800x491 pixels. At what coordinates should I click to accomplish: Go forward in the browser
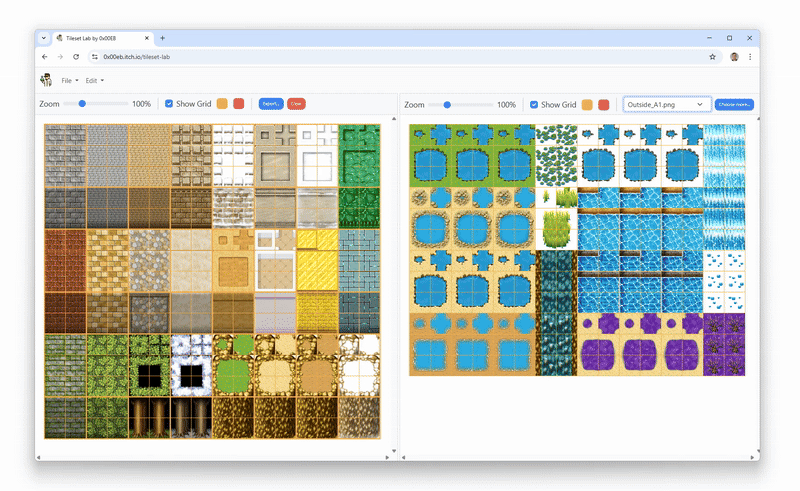click(60, 57)
